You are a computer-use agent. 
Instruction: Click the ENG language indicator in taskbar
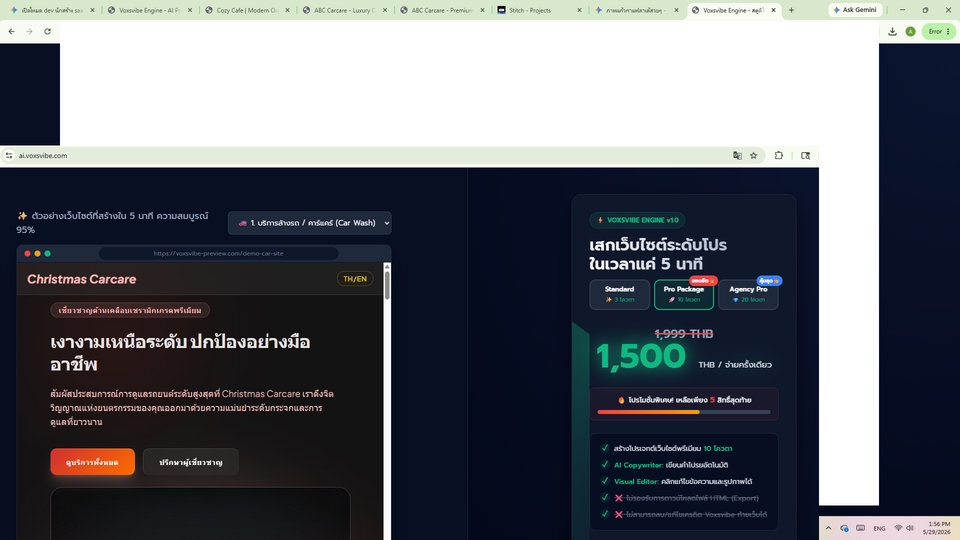coord(879,528)
